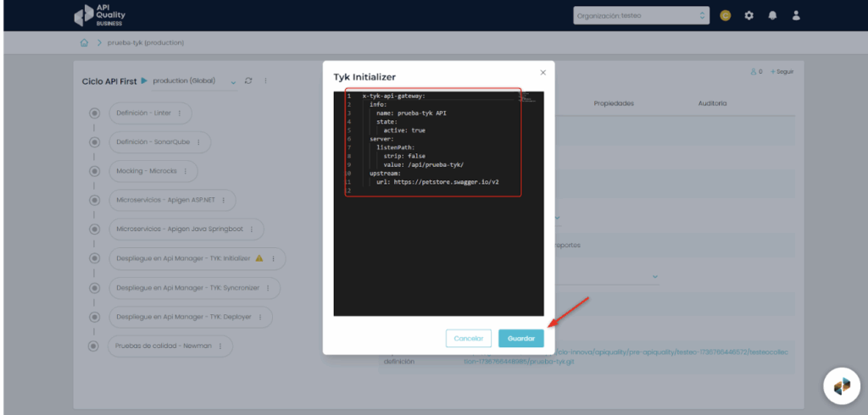Open the settings gear icon
Viewport: 868px width, 415px height.
pyautogui.click(x=749, y=15)
